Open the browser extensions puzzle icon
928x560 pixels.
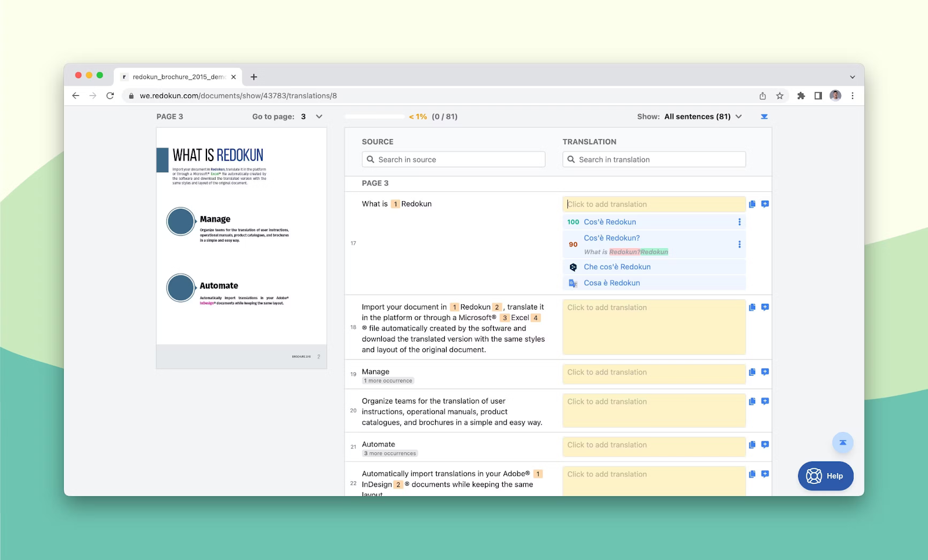(x=800, y=96)
